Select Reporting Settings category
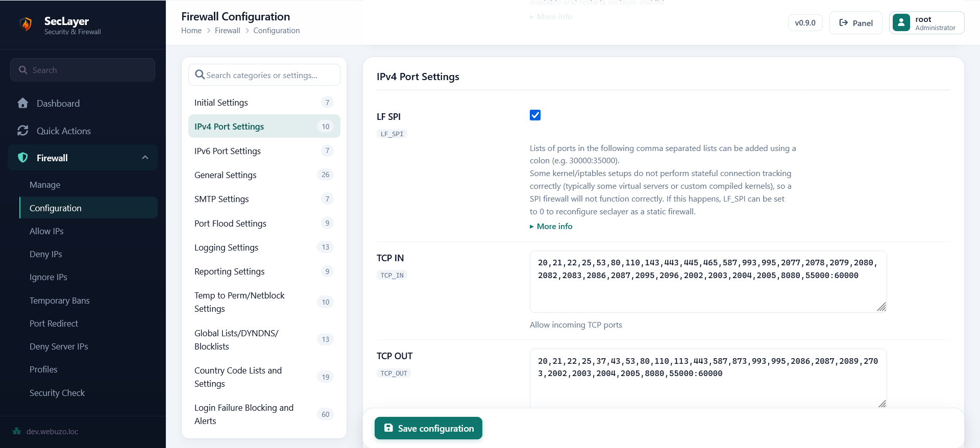The height and width of the screenshot is (448, 980). (264, 271)
